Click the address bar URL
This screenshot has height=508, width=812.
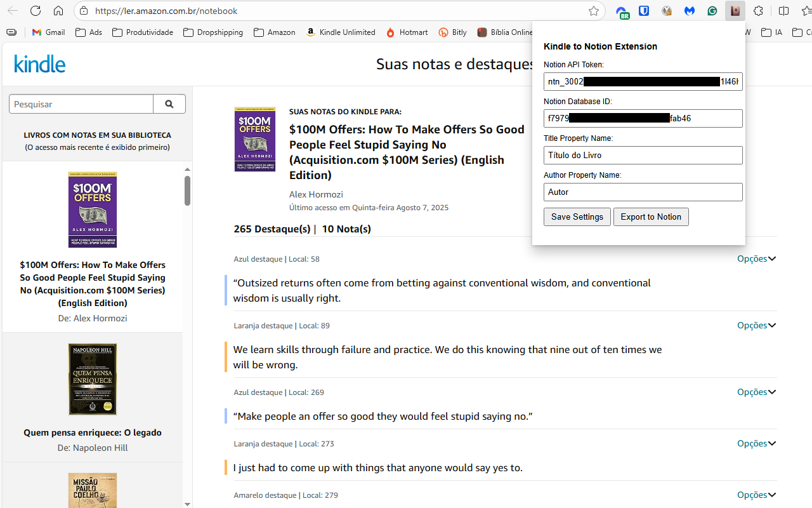click(166, 11)
